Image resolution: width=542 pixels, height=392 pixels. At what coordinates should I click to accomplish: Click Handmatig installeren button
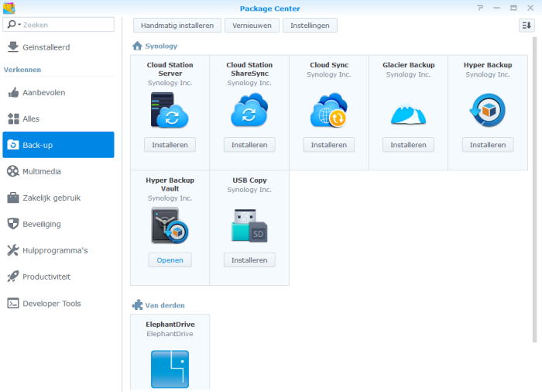177,26
